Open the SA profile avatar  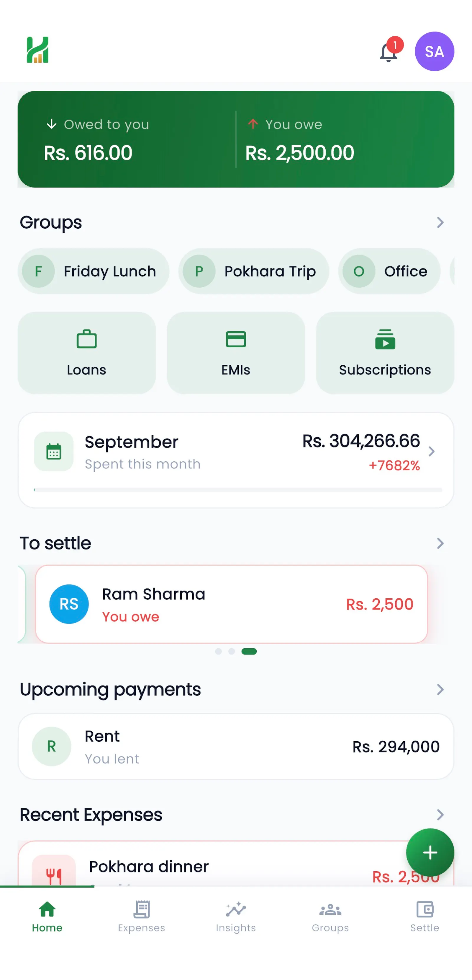[x=434, y=51]
